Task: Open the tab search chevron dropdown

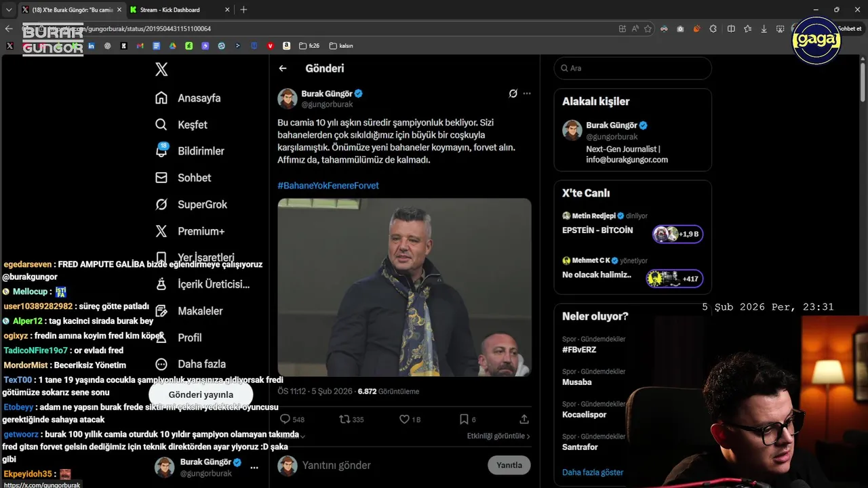Action: (x=9, y=9)
